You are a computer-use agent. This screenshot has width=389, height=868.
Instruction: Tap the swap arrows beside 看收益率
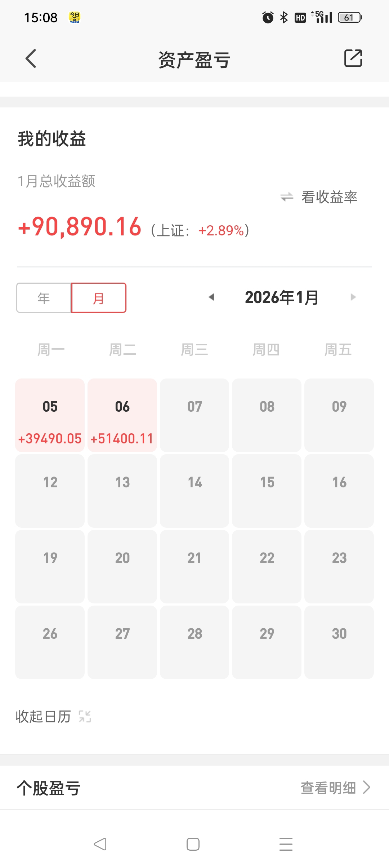coord(287,197)
